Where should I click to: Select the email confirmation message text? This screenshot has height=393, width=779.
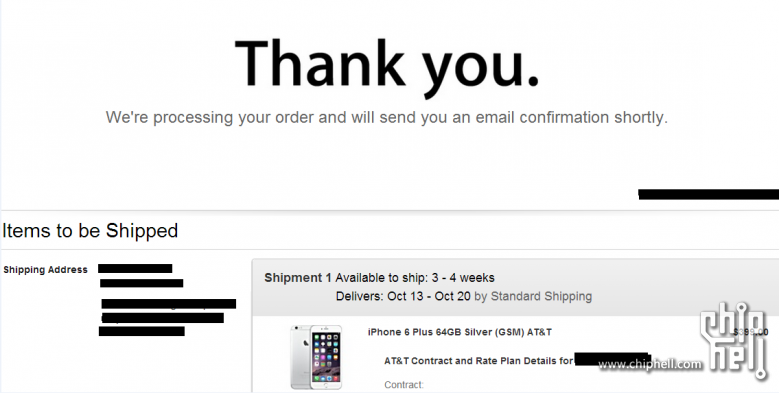coord(387,118)
